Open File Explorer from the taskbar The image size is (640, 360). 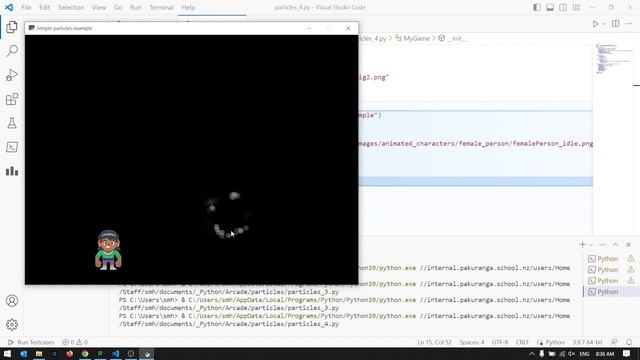click(x=39, y=354)
